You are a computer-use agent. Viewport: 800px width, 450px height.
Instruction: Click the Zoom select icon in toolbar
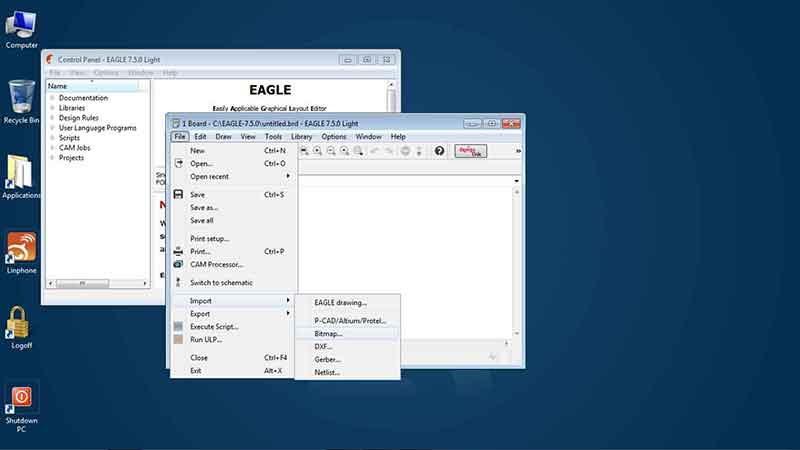tap(359, 151)
